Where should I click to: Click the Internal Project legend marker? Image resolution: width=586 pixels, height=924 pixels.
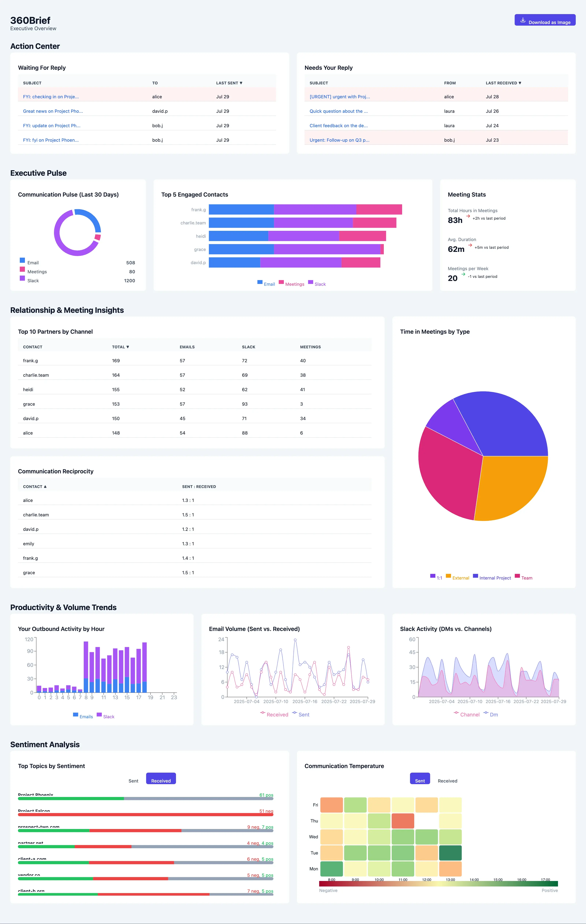[x=475, y=576]
